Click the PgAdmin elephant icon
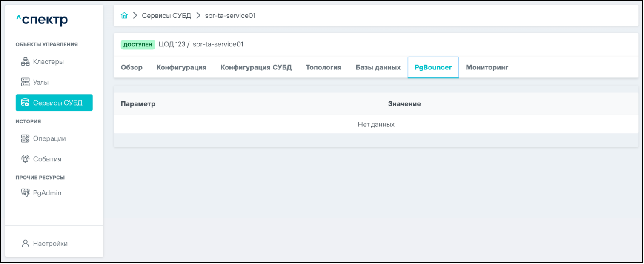This screenshot has height=264, width=644. coord(25,193)
